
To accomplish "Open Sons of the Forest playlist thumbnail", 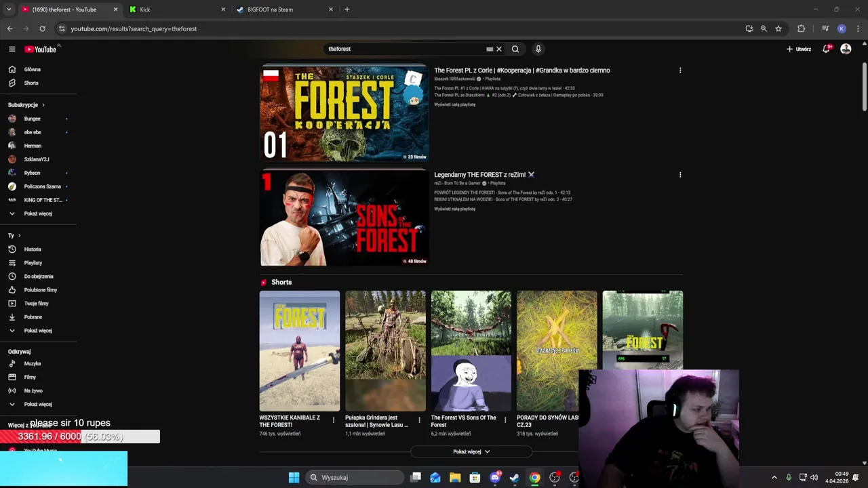I will [x=344, y=218].
